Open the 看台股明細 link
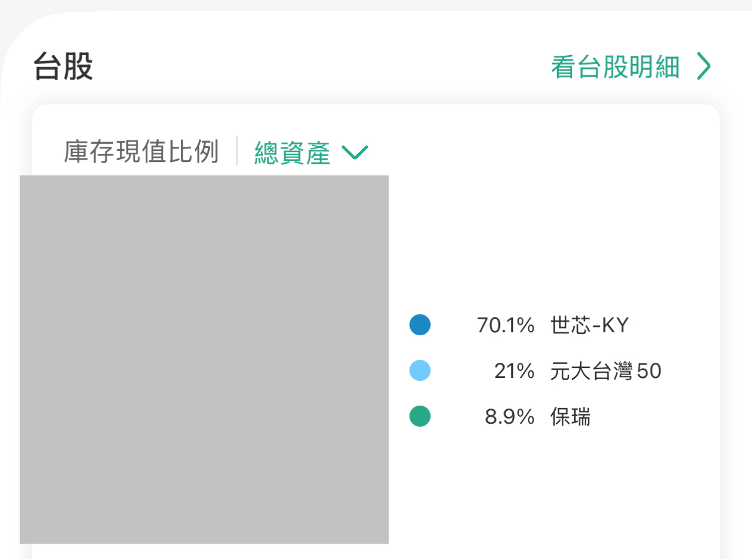 coord(615,67)
